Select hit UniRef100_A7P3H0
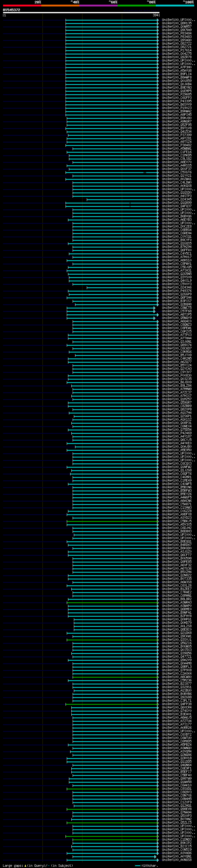 (176, 67)
